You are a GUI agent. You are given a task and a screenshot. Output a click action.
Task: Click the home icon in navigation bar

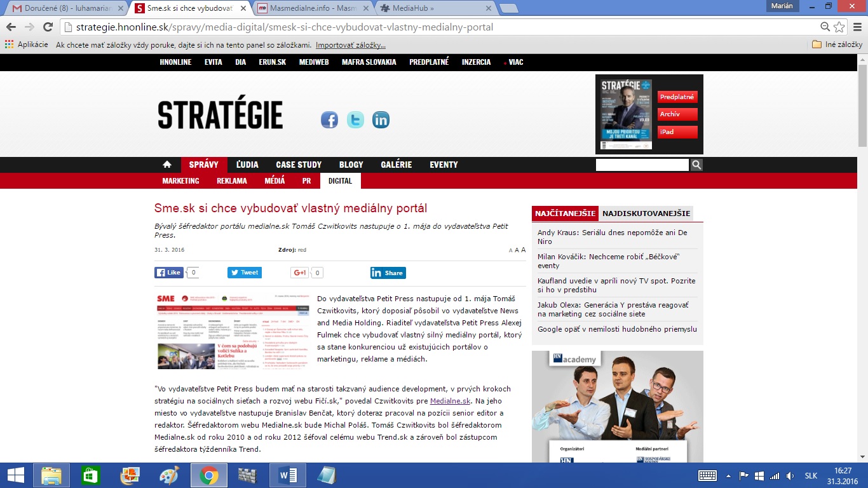tap(167, 165)
